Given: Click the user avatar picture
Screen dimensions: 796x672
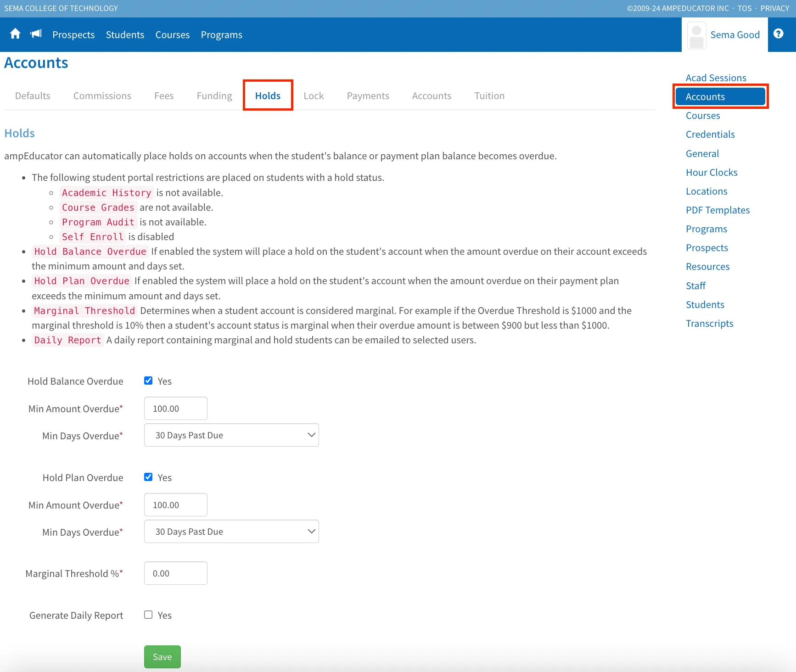Looking at the screenshot, I should tap(696, 35).
